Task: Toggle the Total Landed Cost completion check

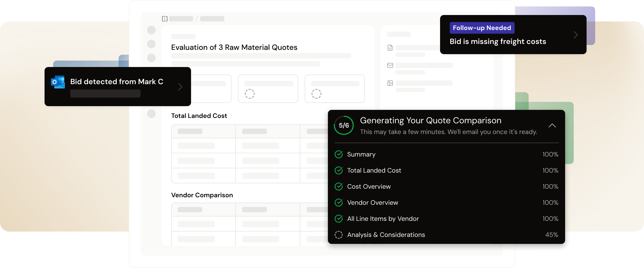Action: pyautogui.click(x=339, y=170)
